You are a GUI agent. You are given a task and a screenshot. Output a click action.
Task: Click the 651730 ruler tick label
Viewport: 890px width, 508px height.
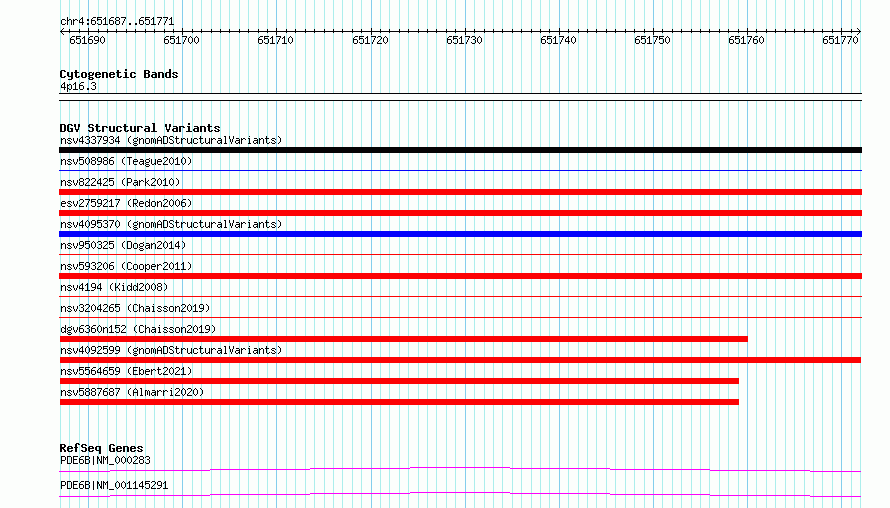[464, 40]
